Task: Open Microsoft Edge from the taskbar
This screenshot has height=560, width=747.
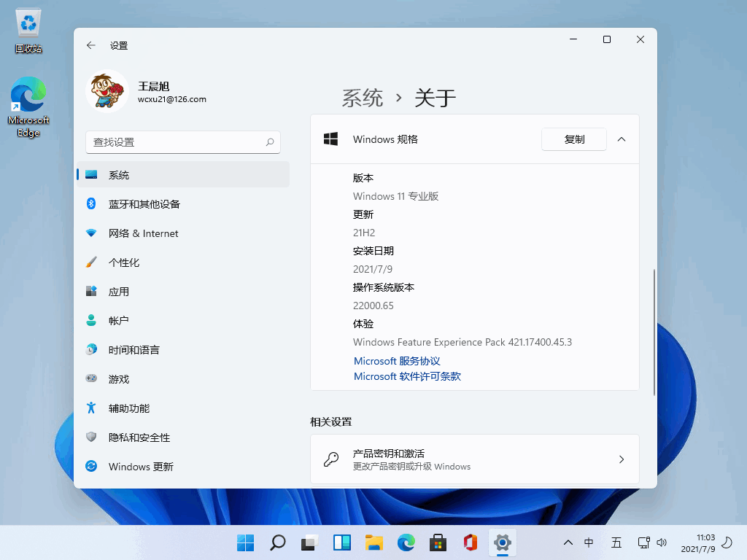Action: [406, 542]
